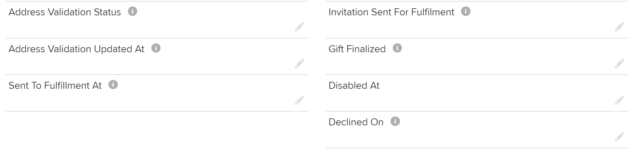
Task: Click the pencil icon for Disabled At
Action: click(619, 100)
